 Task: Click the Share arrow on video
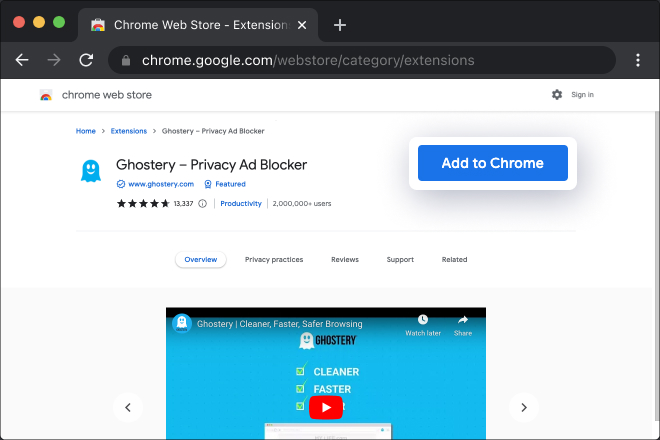[x=462, y=320]
